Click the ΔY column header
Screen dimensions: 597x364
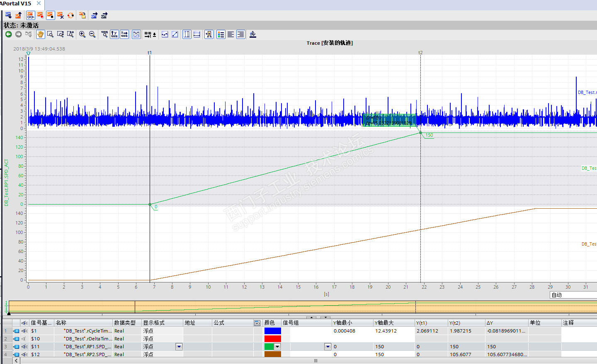[507, 323]
